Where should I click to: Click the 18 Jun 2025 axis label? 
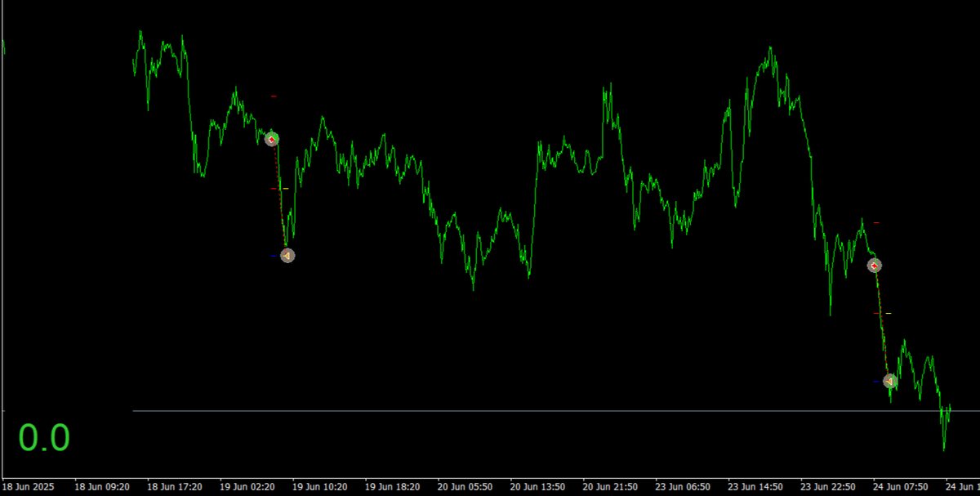[27, 486]
